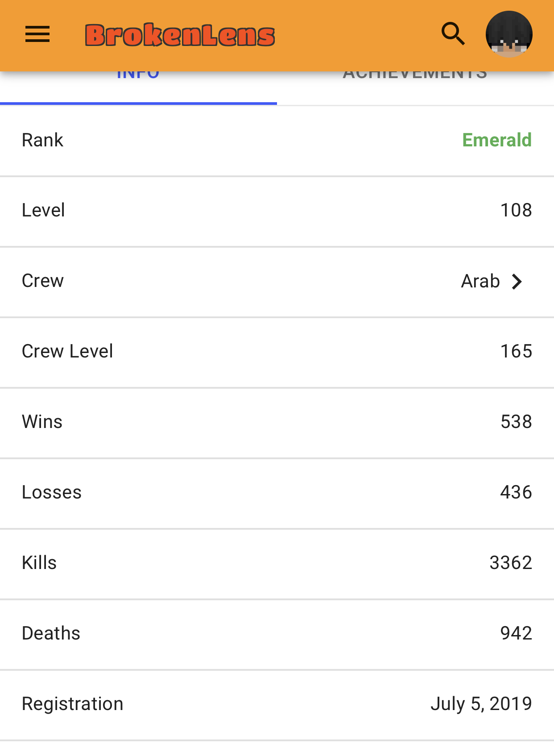554x756 pixels.
Task: Click the BrokenLens logo
Action: [x=180, y=35]
